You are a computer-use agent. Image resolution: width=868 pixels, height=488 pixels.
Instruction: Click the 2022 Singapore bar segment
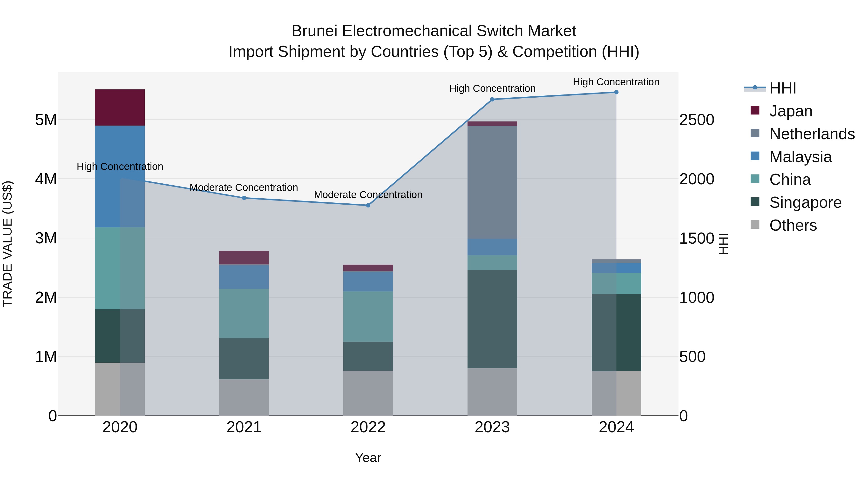368,357
